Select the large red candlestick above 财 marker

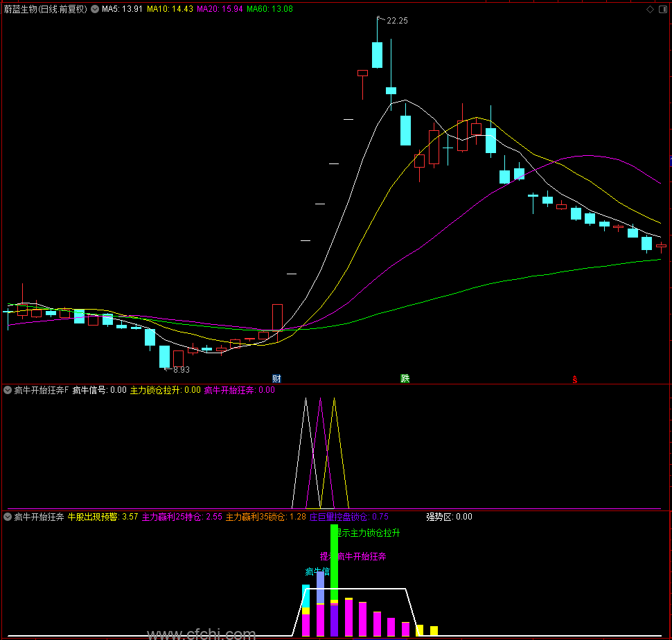(x=277, y=317)
